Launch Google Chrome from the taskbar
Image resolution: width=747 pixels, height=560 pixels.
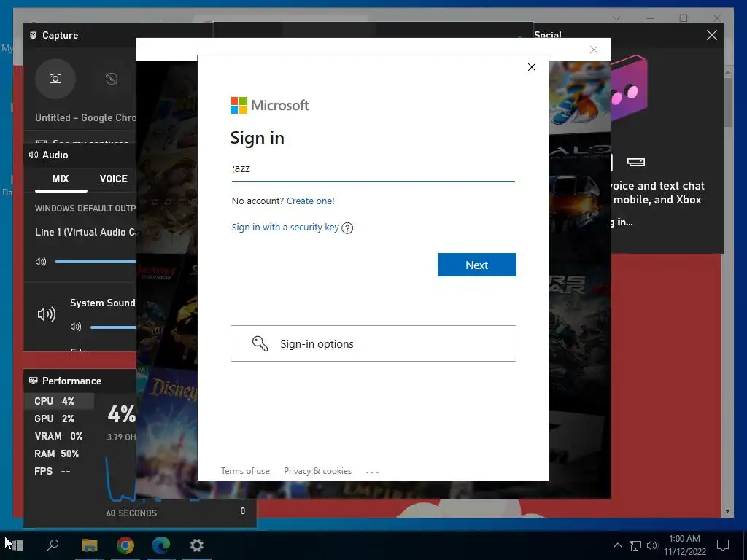tap(125, 545)
